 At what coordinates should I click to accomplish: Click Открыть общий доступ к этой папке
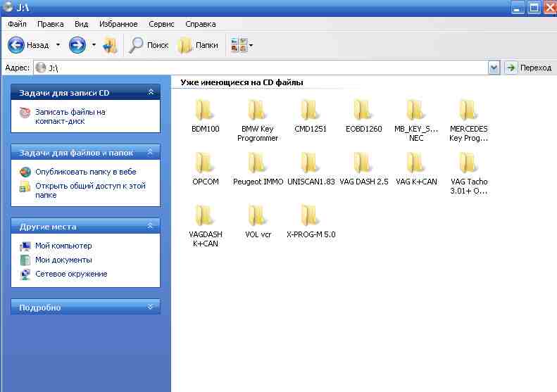tap(90, 190)
